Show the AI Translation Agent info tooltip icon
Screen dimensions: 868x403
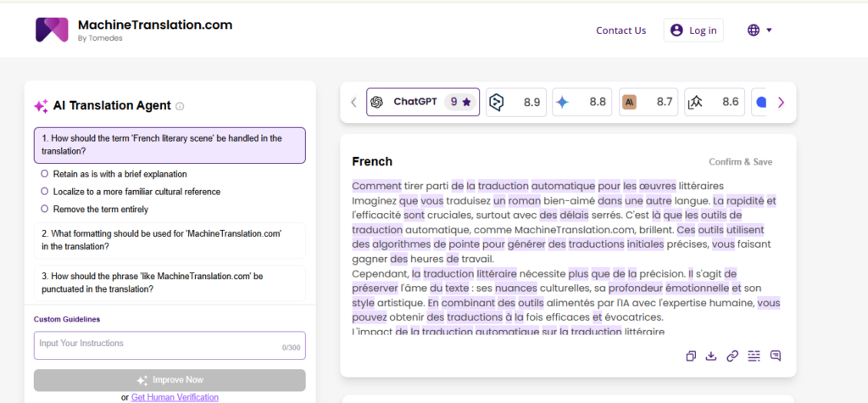point(180,106)
